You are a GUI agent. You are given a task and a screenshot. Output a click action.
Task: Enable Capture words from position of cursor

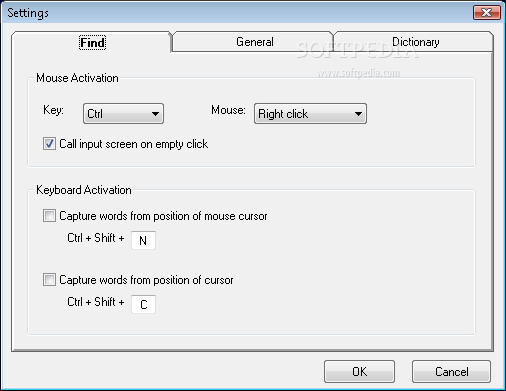click(x=49, y=279)
